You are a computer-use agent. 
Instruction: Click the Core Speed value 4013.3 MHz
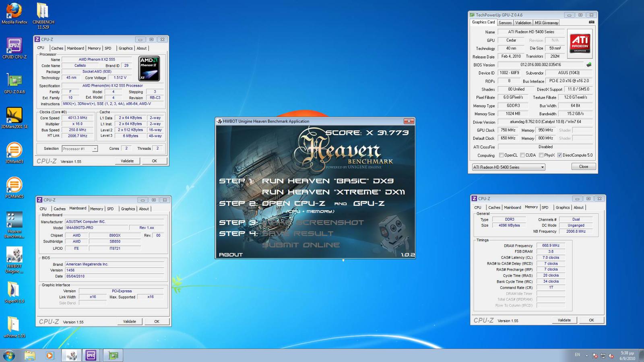click(x=78, y=118)
